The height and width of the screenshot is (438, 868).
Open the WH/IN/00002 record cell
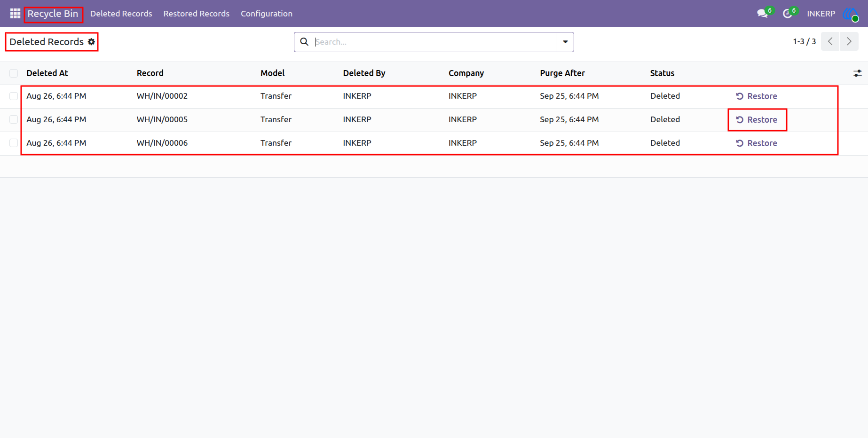(x=162, y=96)
